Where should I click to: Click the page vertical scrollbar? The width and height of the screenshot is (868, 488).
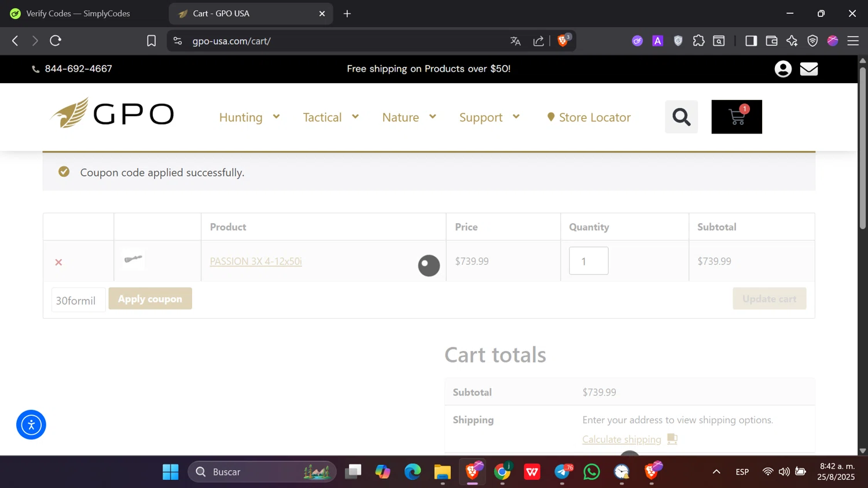pyautogui.click(x=862, y=147)
